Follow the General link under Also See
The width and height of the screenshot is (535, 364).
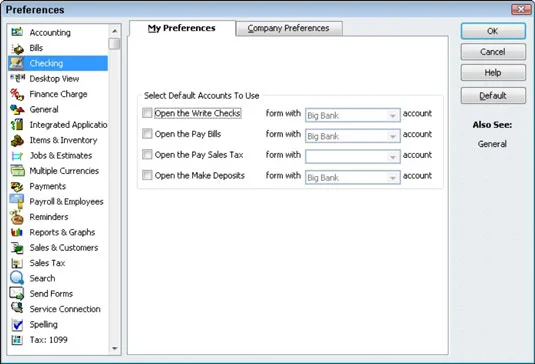pos(492,144)
